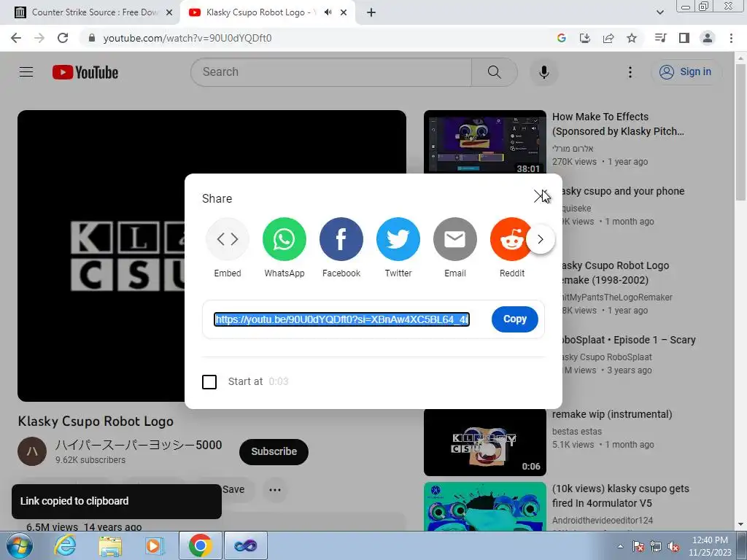
Task: Share via Email icon
Action: 455,239
